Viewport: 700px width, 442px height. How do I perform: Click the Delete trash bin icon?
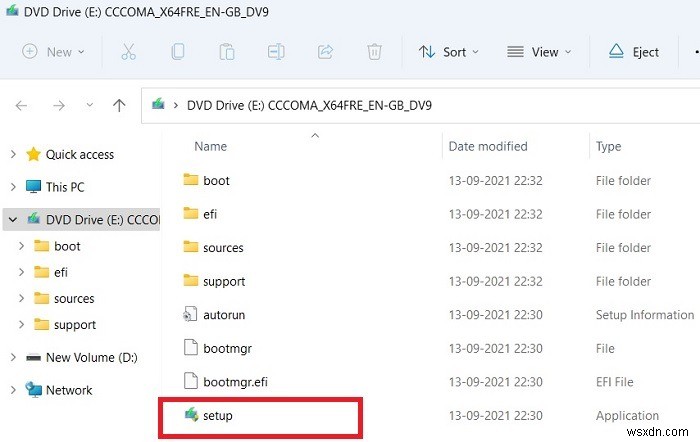374,52
